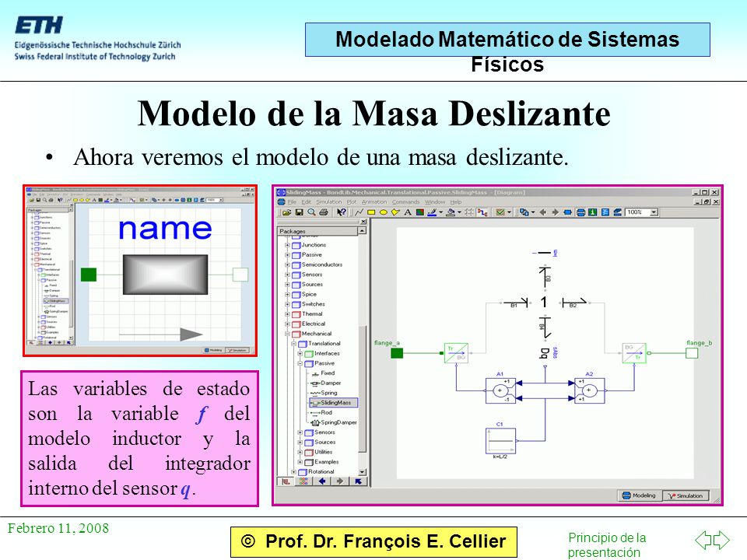This screenshot has width=747, height=560.
Task: Open the Animation menu
Action: pos(374,202)
